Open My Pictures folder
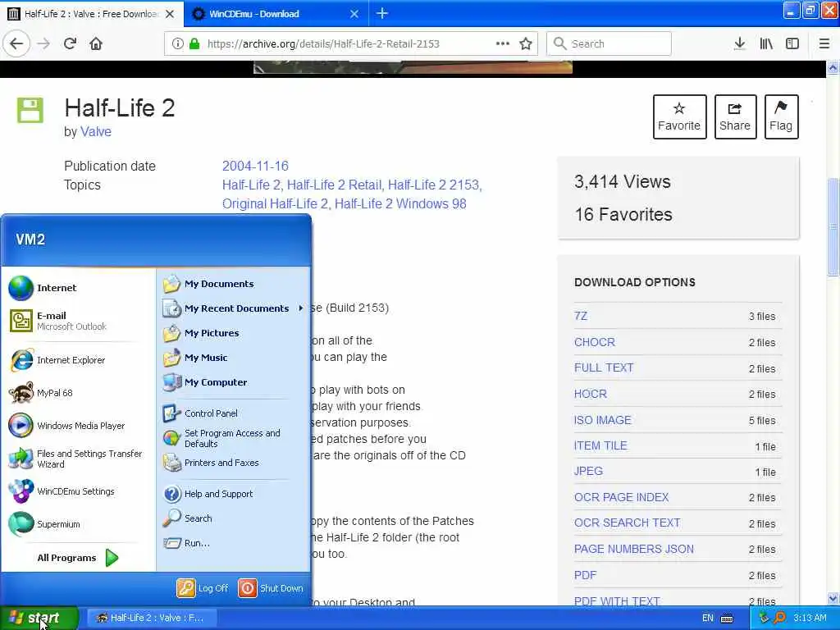The height and width of the screenshot is (630, 840). click(234, 333)
